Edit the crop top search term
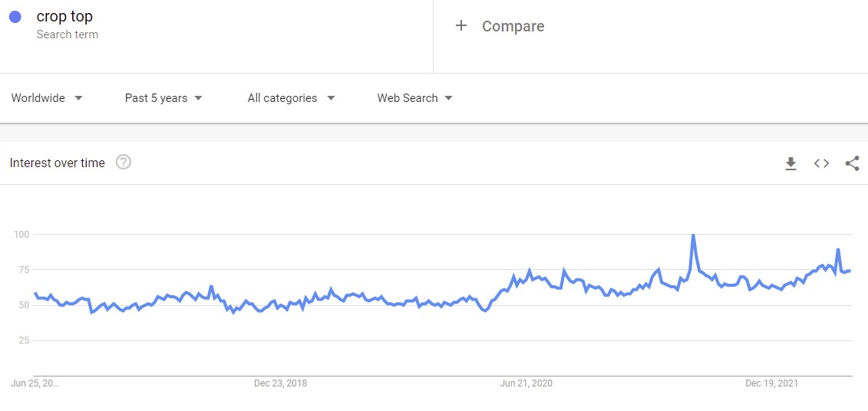This screenshot has width=868, height=411. coord(64,17)
